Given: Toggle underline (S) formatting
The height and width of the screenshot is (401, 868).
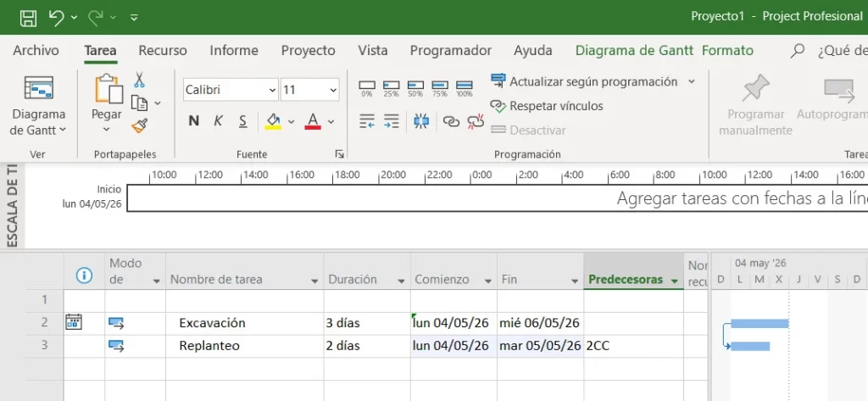Looking at the screenshot, I should [x=242, y=121].
